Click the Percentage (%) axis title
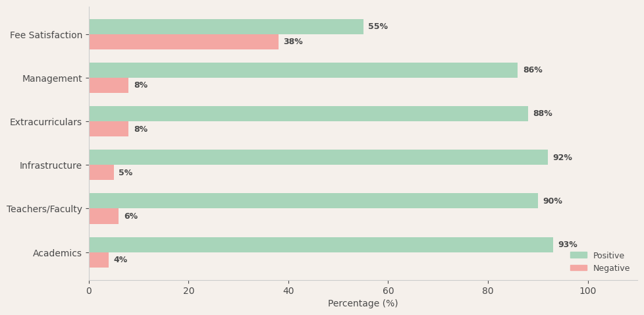 [363, 304]
